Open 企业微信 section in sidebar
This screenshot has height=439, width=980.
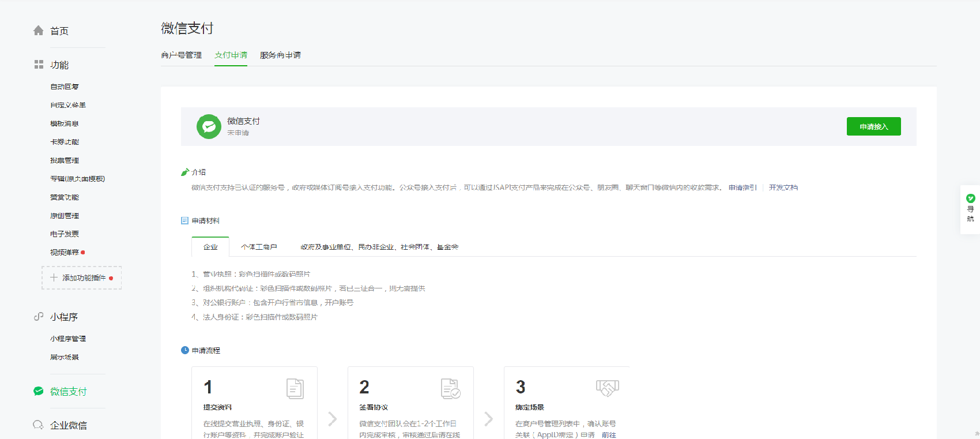click(69, 425)
